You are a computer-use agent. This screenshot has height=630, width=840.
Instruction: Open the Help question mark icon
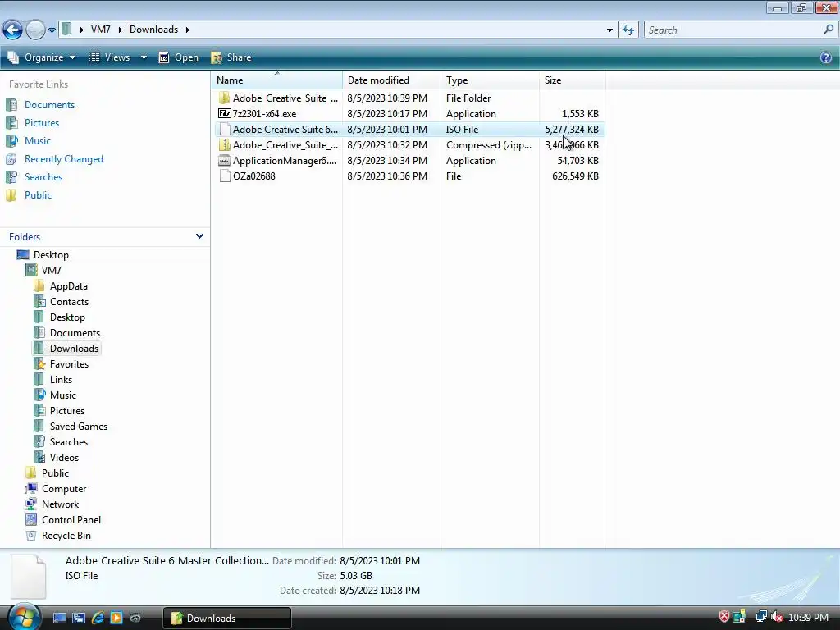[826, 57]
